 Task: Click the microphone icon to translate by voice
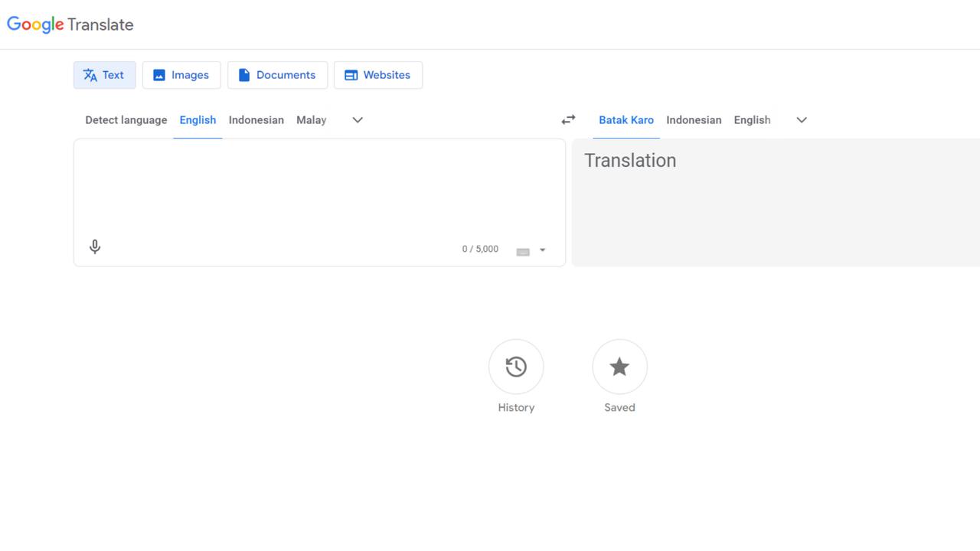[x=94, y=246]
